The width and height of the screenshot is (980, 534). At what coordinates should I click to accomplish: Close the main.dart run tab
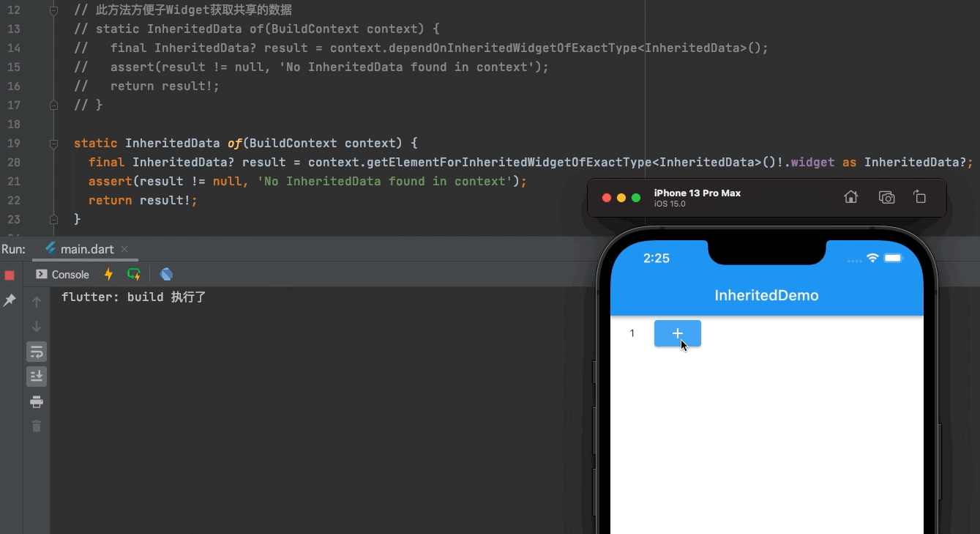click(x=124, y=249)
